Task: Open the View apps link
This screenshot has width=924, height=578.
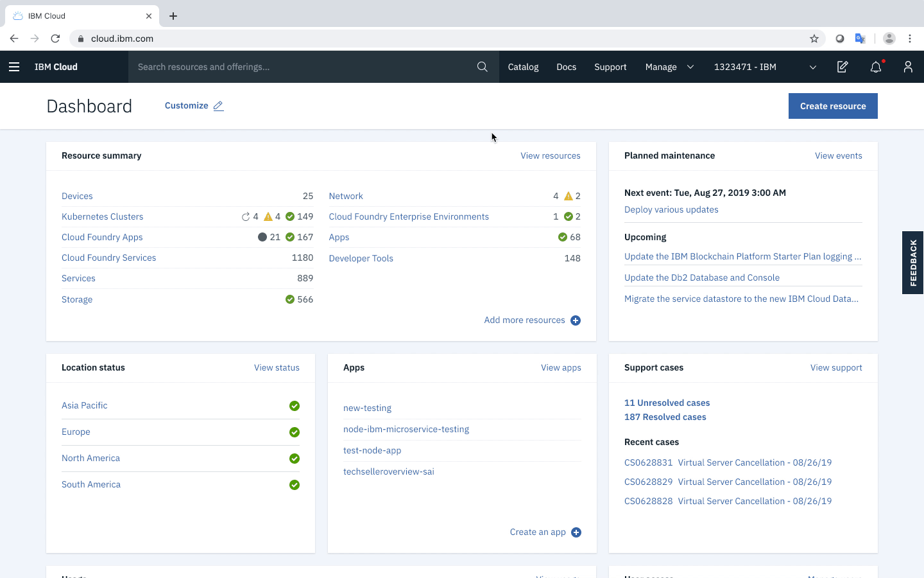Action: click(x=561, y=368)
